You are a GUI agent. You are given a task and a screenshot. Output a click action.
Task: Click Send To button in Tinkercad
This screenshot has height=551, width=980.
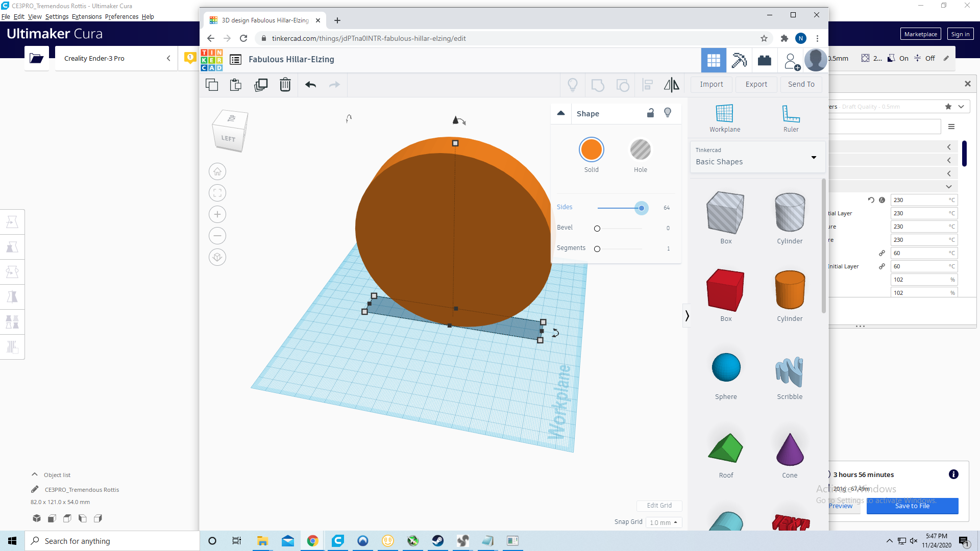[x=801, y=84]
